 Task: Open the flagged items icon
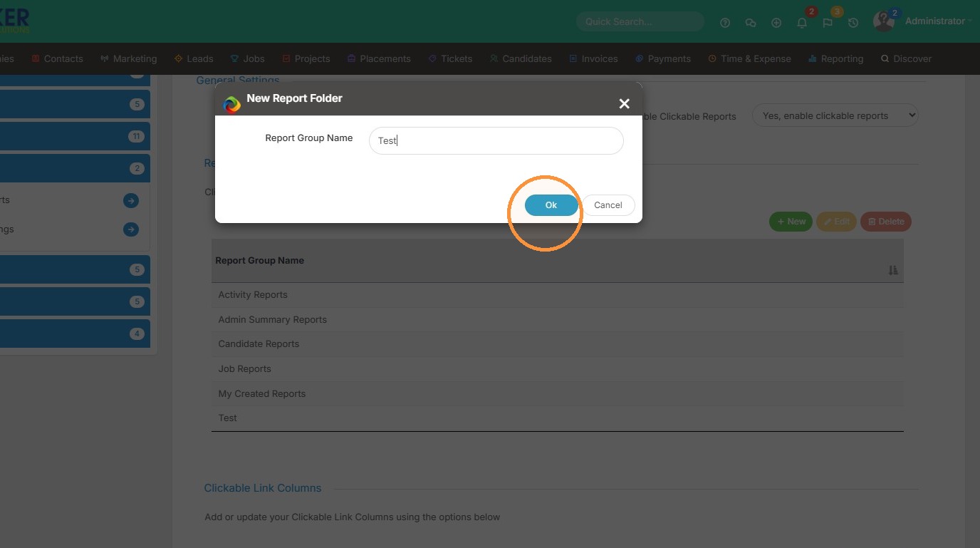coord(828,23)
